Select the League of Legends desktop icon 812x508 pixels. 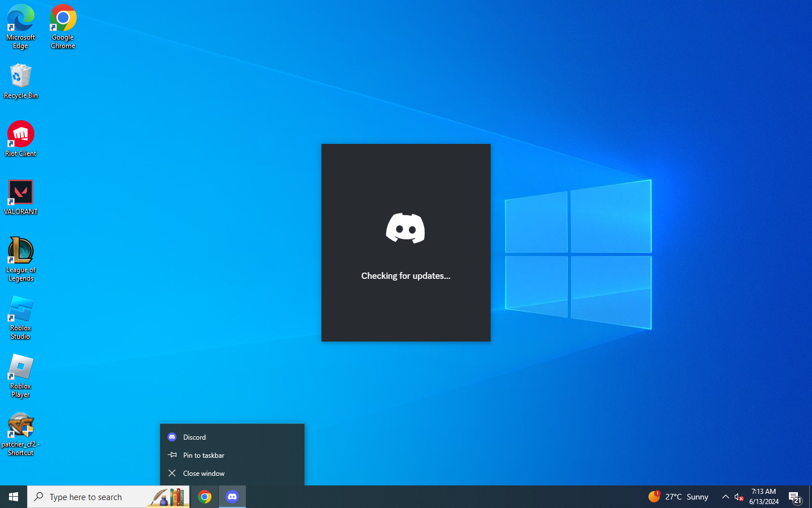[x=21, y=260]
